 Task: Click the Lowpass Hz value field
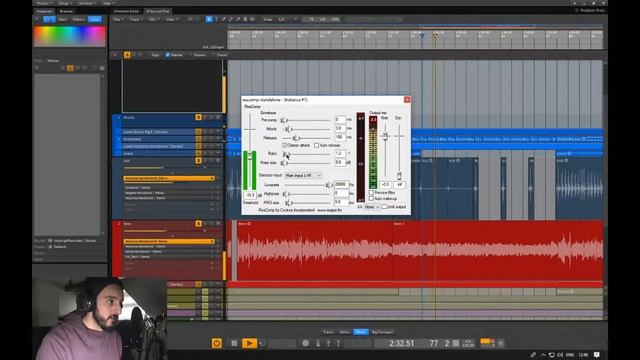click(x=341, y=184)
